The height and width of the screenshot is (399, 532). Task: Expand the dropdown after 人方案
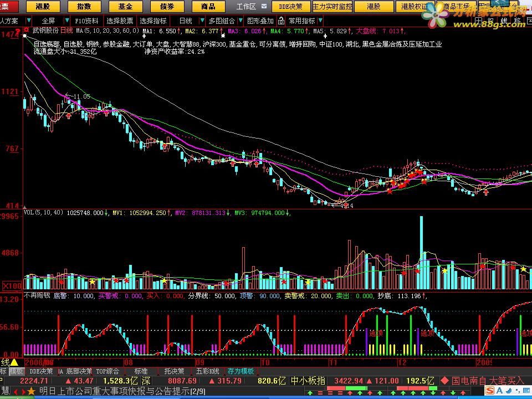coord(29,21)
